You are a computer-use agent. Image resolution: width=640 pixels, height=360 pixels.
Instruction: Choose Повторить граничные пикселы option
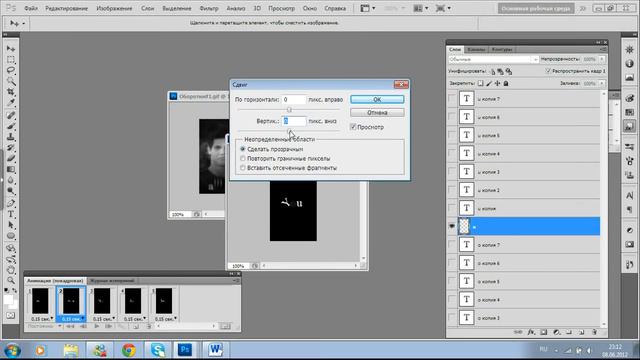[243, 158]
